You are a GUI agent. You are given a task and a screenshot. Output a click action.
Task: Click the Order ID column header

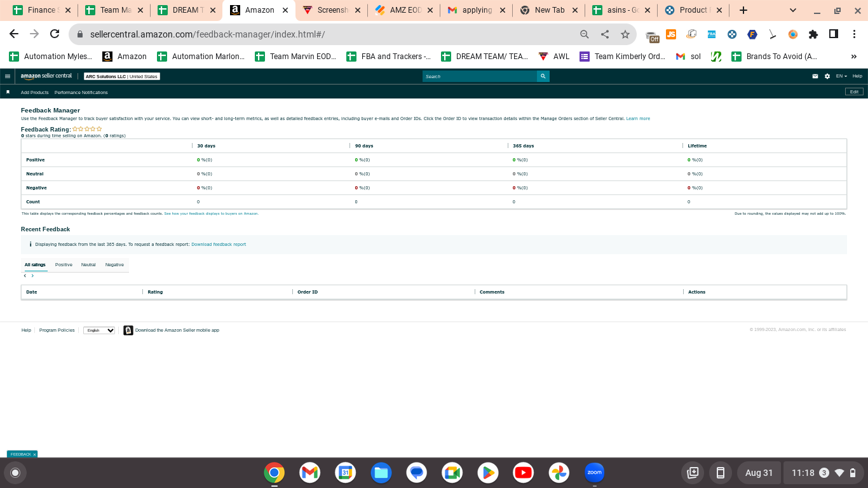308,292
